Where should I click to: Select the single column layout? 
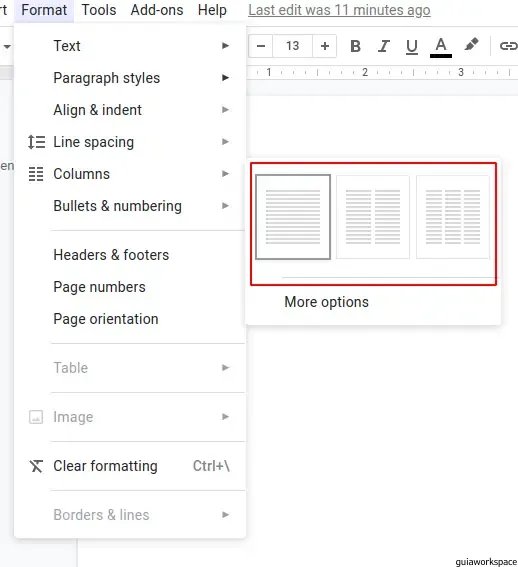click(293, 217)
